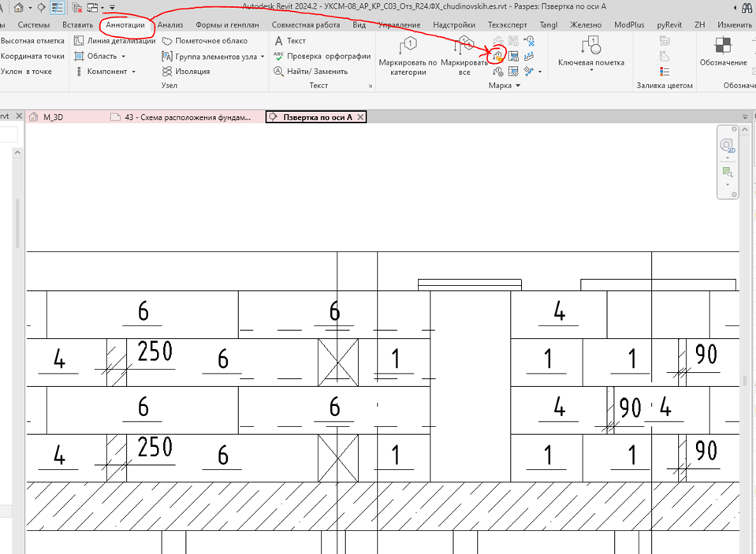Viewport: 756px width, 554px height.
Task: Open Switch Windows dropdown arrow
Action: click(x=102, y=8)
